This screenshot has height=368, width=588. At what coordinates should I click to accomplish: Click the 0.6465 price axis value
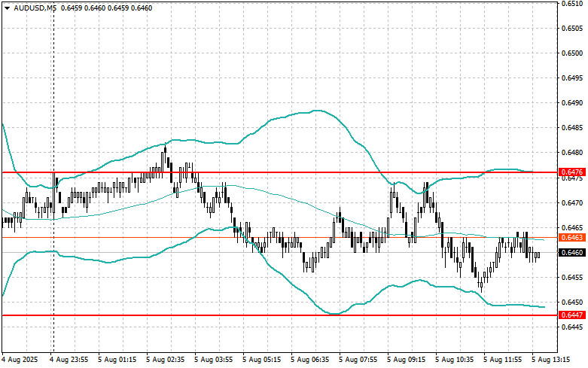pyautogui.click(x=572, y=227)
